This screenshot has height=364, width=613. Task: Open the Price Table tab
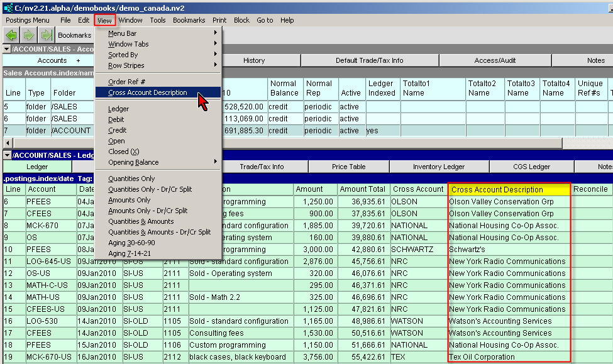[349, 167]
